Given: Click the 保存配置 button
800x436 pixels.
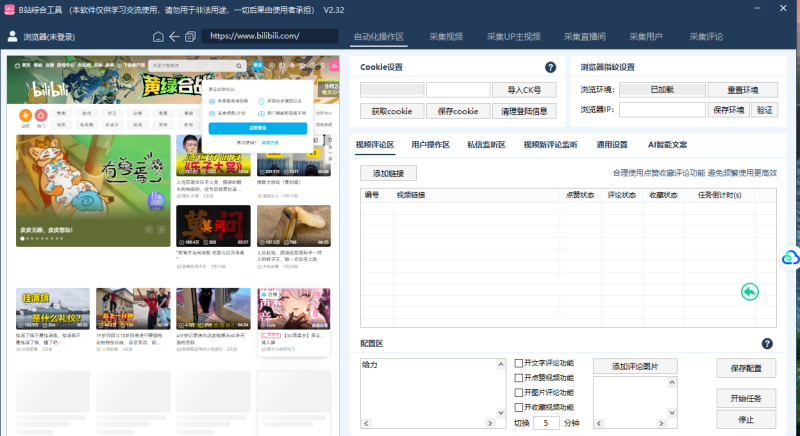Looking at the screenshot, I should click(746, 368).
